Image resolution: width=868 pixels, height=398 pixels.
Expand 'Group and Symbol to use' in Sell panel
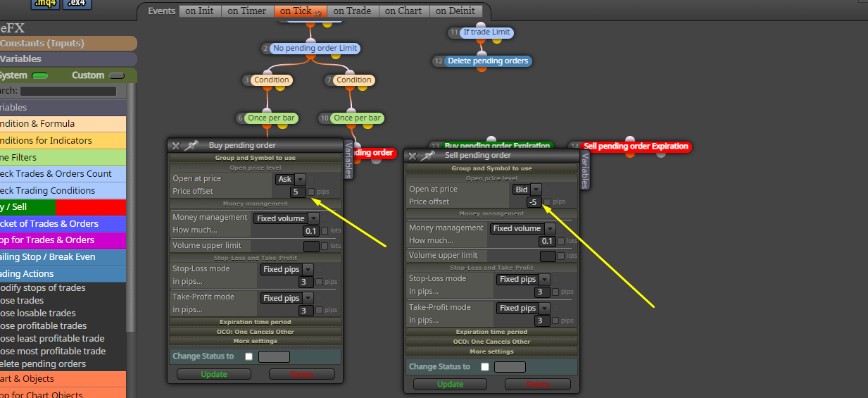click(491, 168)
